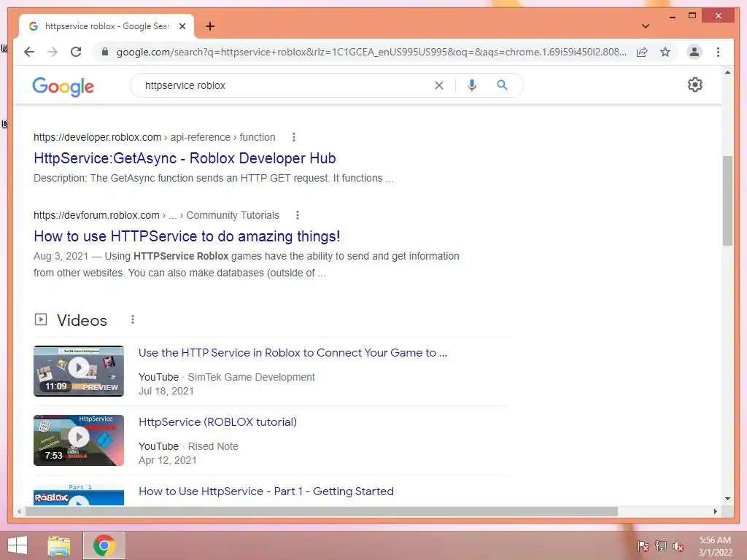
Task: Open Chrome three-dot menu
Action: pos(718,52)
